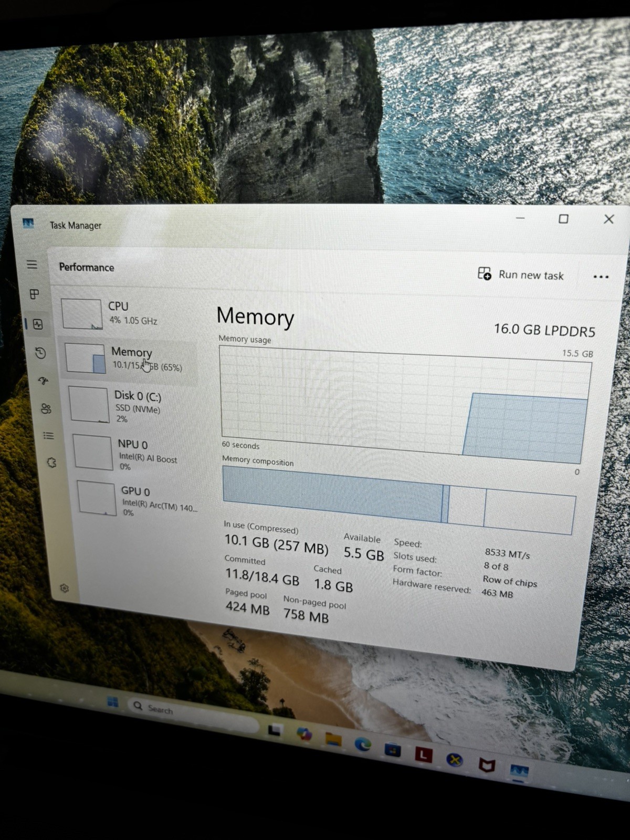Click the Speed 8533 MT/s value
Screen dimensions: 630x840
(x=507, y=553)
